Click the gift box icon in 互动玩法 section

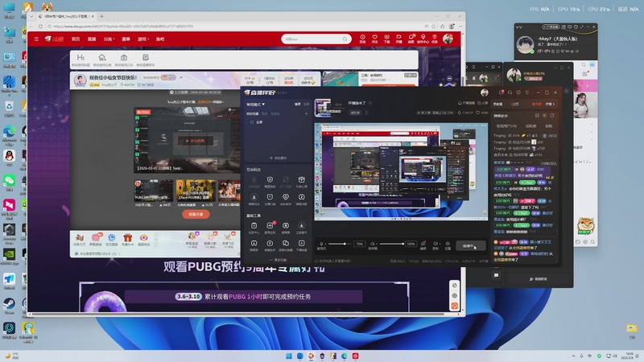coord(301,179)
